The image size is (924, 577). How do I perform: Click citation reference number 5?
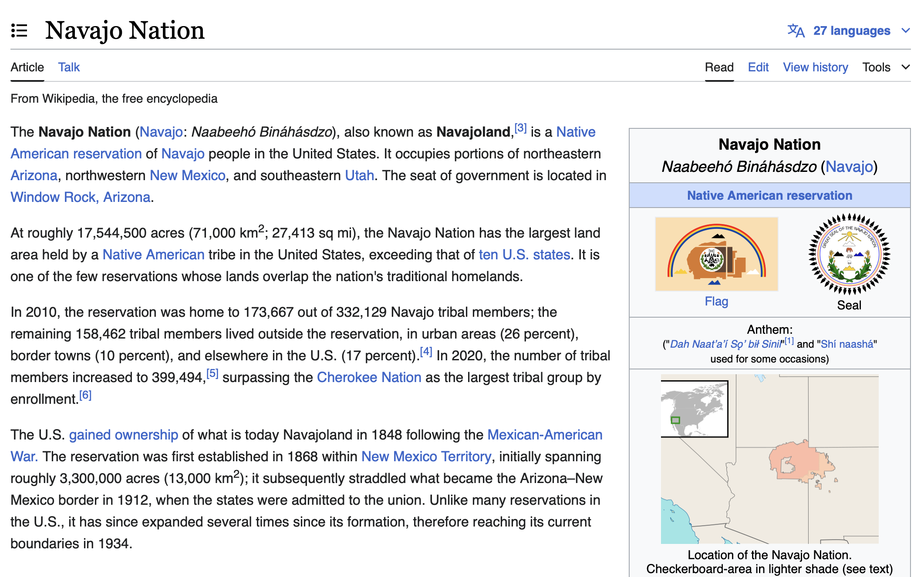click(x=212, y=373)
